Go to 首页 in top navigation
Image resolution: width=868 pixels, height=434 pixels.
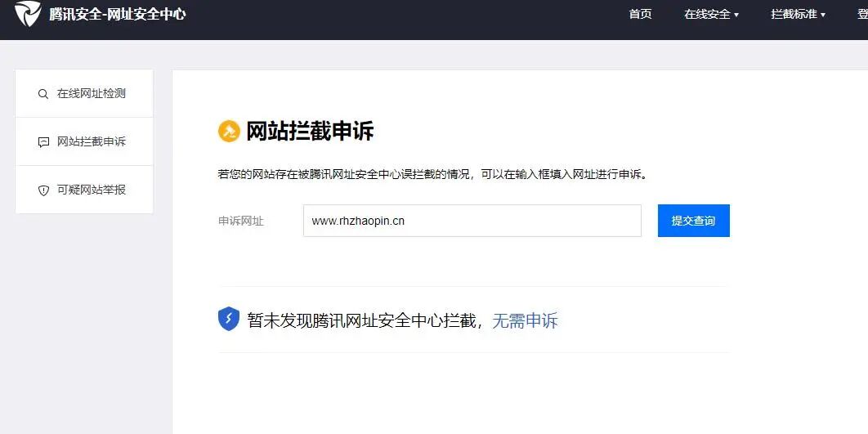coord(641,15)
